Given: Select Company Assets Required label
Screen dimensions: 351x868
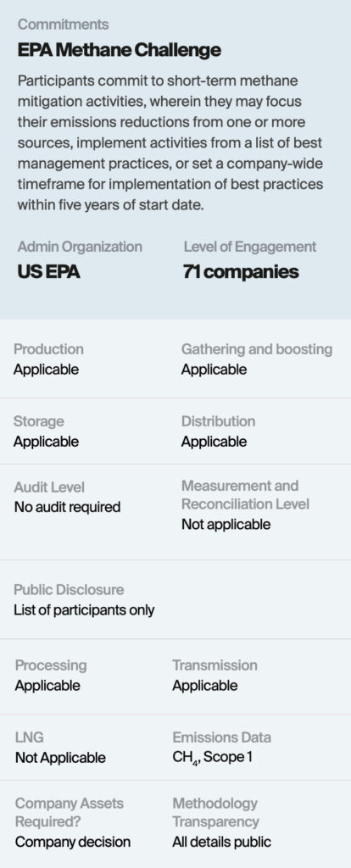Looking at the screenshot, I should 70,812.
